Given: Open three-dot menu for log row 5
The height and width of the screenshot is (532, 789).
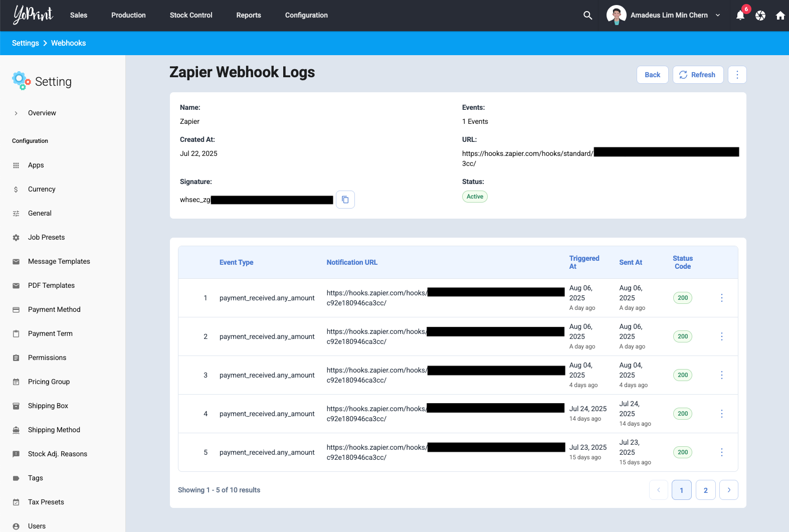Looking at the screenshot, I should tap(721, 452).
